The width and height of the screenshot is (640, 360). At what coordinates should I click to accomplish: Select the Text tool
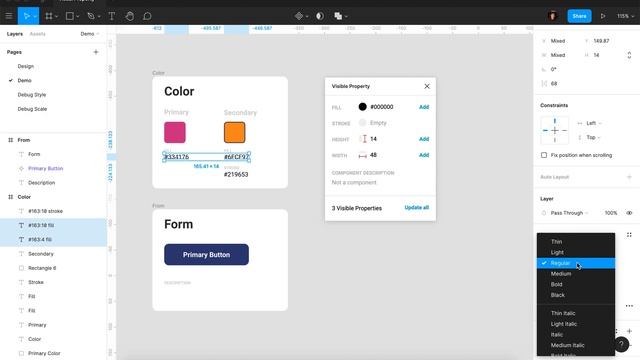(111, 16)
